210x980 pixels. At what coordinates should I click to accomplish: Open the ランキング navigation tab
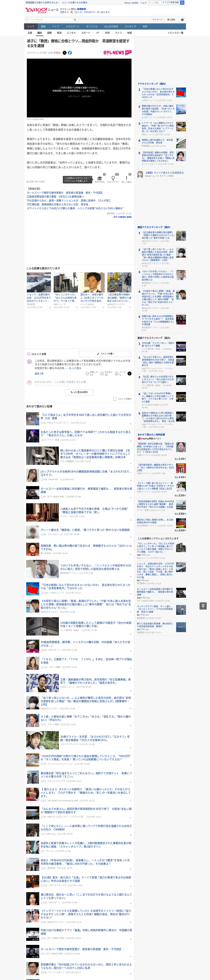(x=130, y=27)
